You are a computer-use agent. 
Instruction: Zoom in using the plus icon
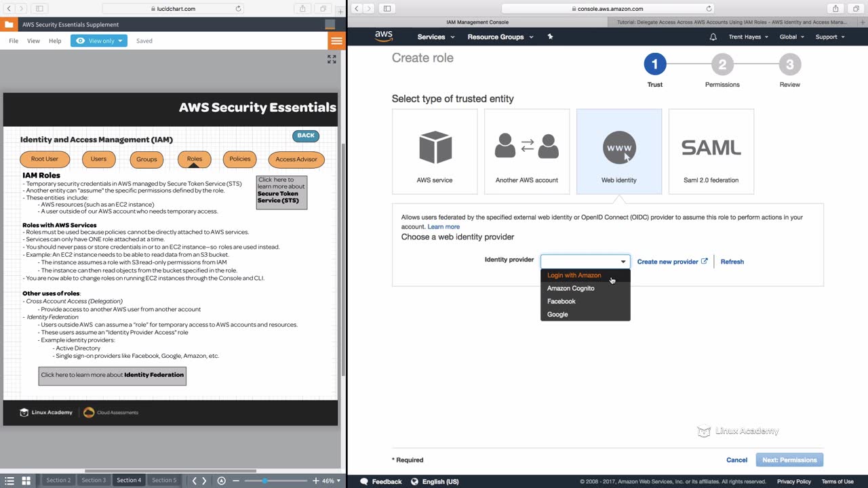[x=315, y=481]
